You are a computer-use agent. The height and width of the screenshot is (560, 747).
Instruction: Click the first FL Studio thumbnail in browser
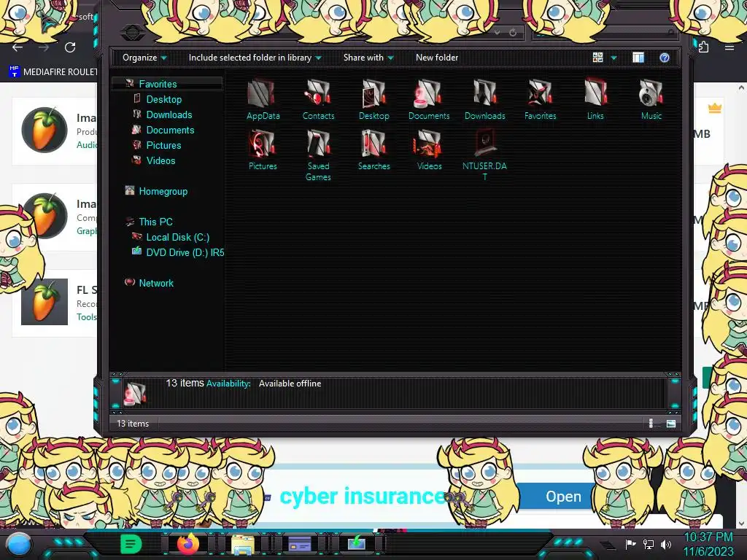pos(44,130)
